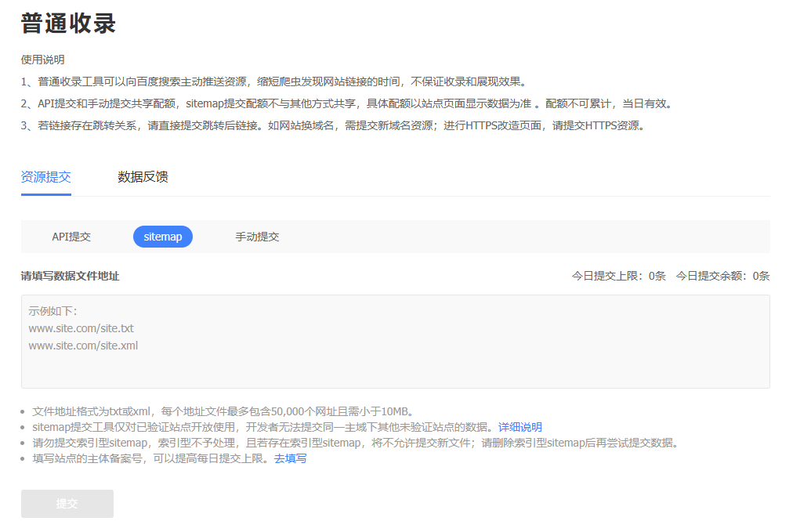Click the disabled 提交 button
800x532 pixels.
coord(67,504)
